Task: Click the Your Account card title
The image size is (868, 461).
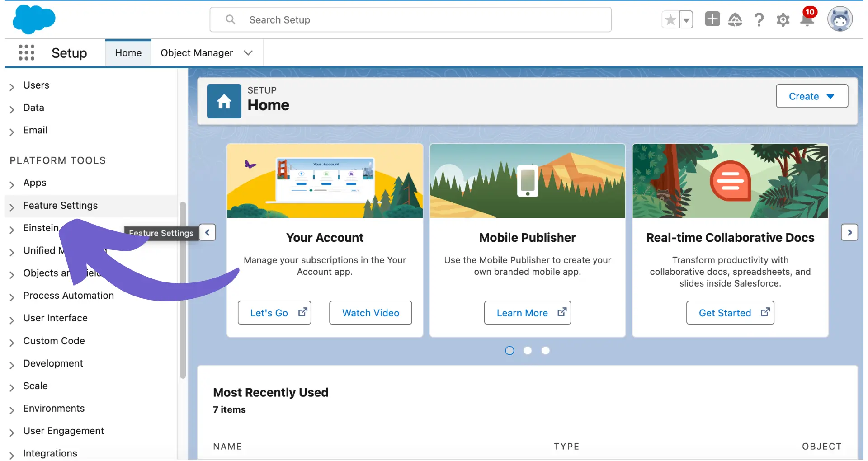Action: tap(325, 238)
